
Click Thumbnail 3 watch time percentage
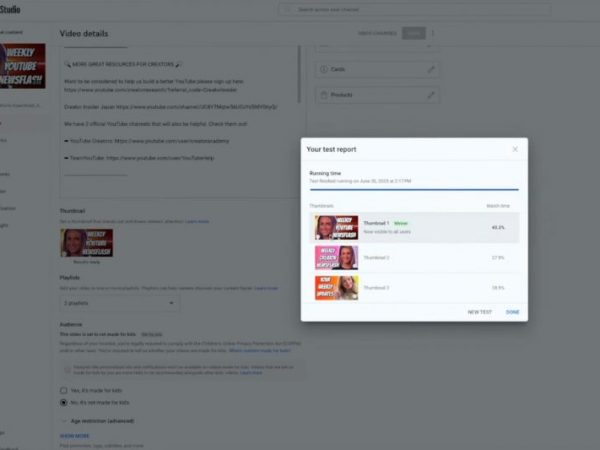498,288
